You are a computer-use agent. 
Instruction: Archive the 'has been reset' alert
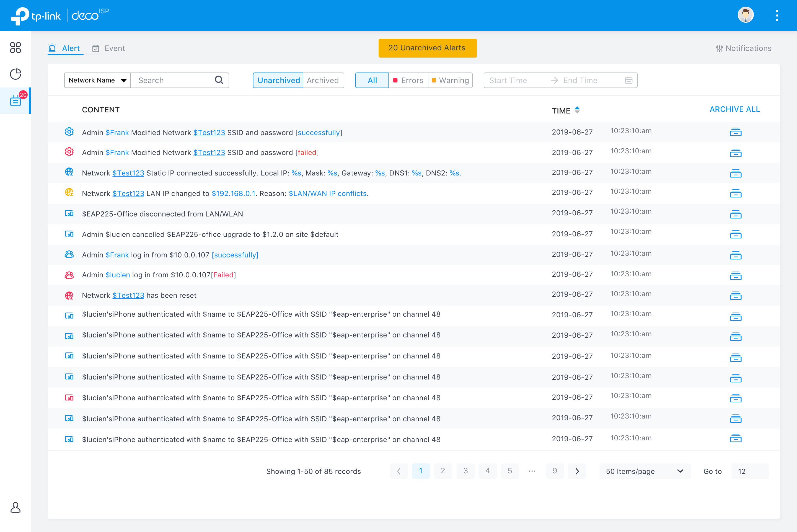click(x=735, y=296)
